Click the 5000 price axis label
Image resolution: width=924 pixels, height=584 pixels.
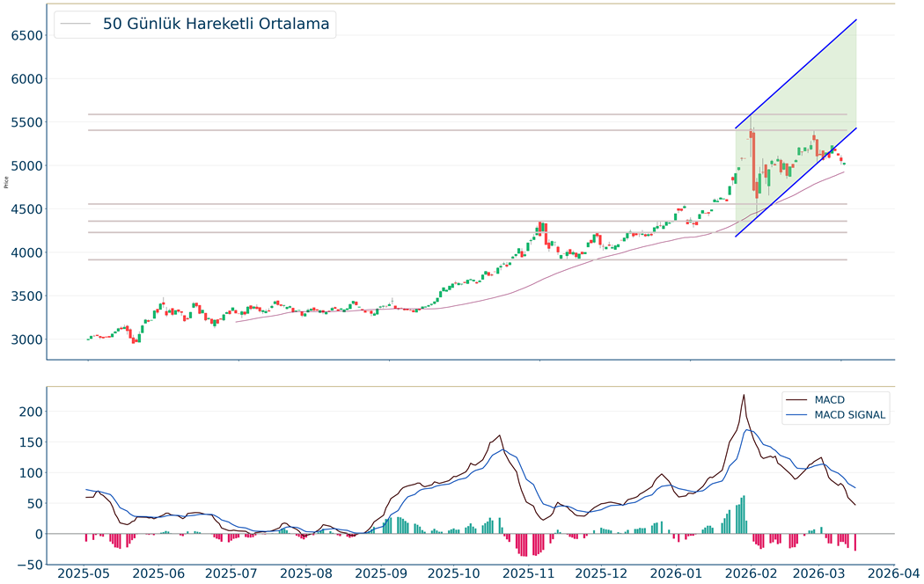[x=26, y=166]
